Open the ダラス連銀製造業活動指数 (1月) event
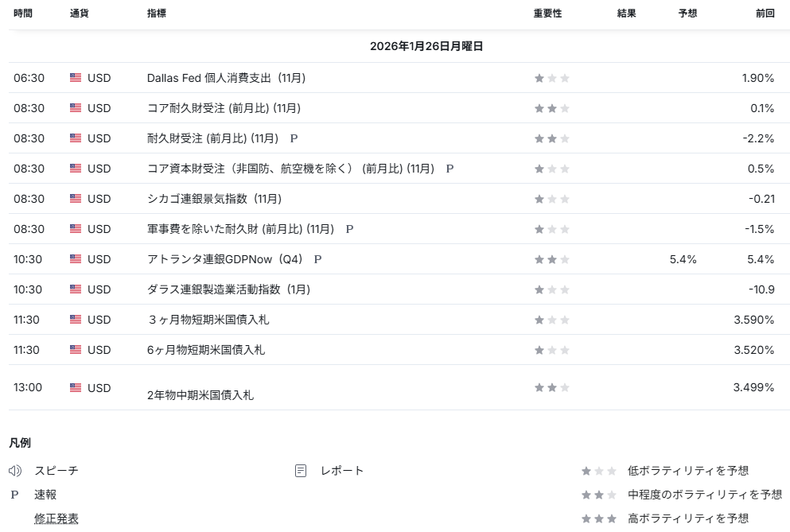 228,289
